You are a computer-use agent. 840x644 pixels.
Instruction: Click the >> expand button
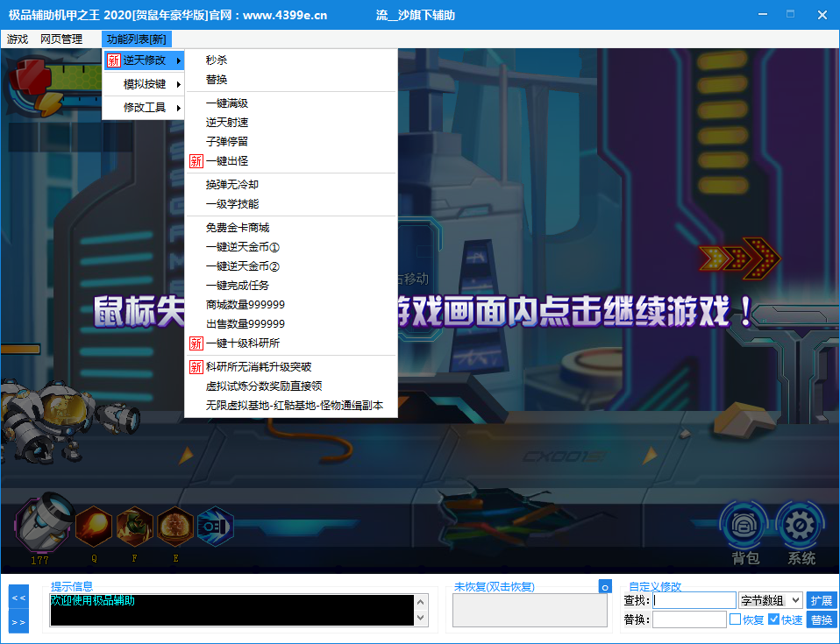pos(18,622)
